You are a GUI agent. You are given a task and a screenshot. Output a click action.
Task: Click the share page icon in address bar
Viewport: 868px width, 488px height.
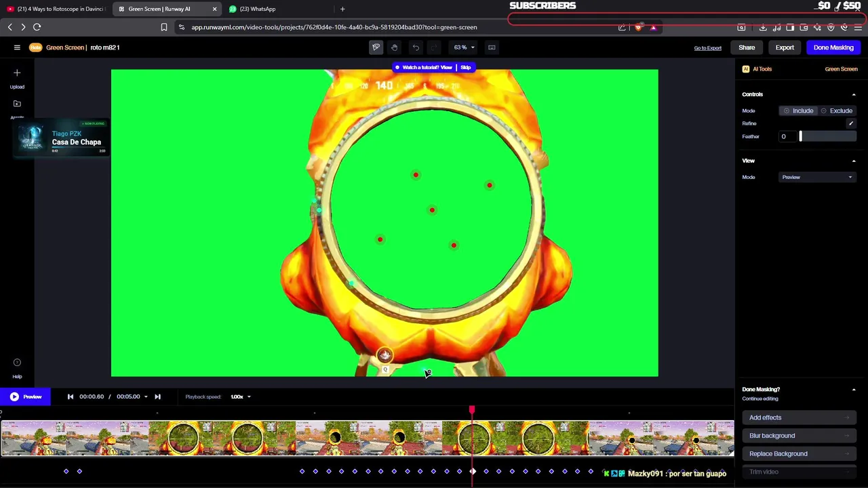pos(622,27)
